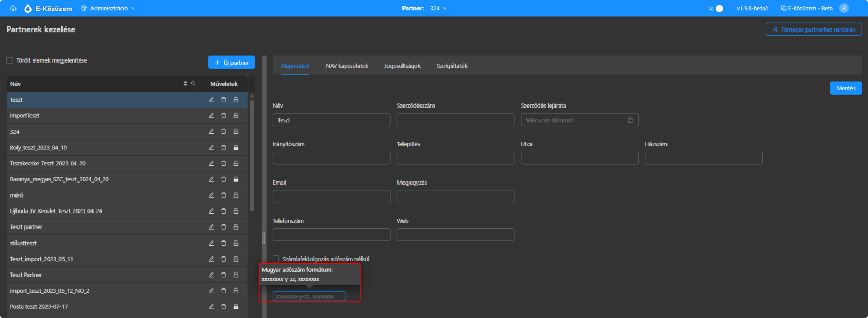Viewport: 868px width, 318px height.
Task: Click the Mentés button
Action: [x=846, y=88]
